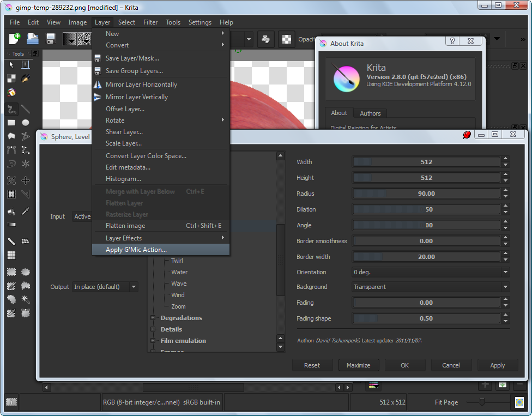
Task: Select the Rectangle shape tool
Action: 11,123
